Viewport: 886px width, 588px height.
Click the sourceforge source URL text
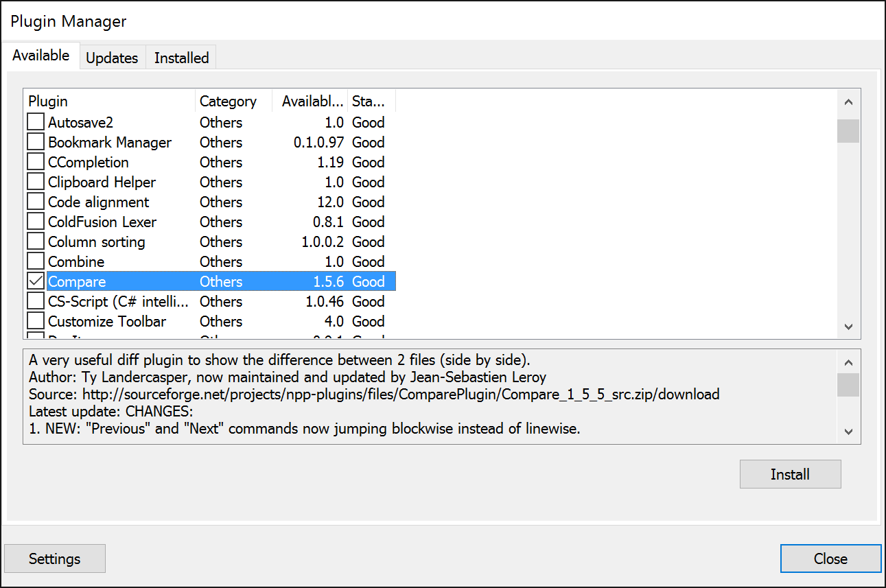pos(401,395)
